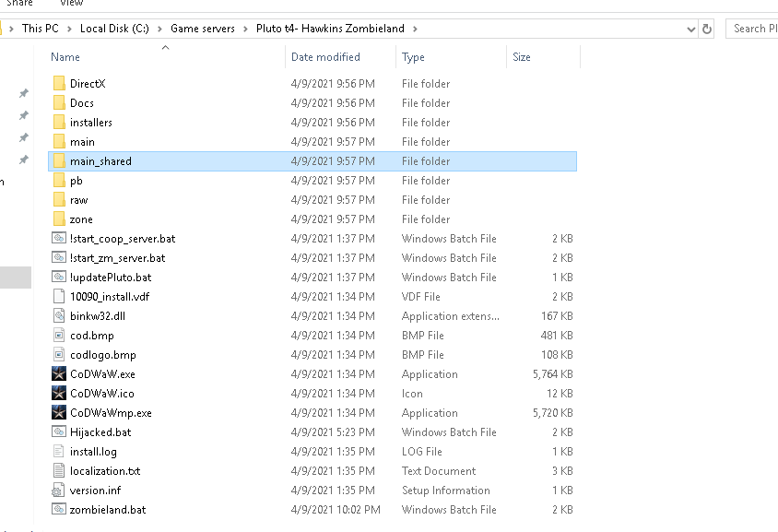
Task: Click the CoDWaW.ico icon file
Action: pyautogui.click(x=59, y=394)
